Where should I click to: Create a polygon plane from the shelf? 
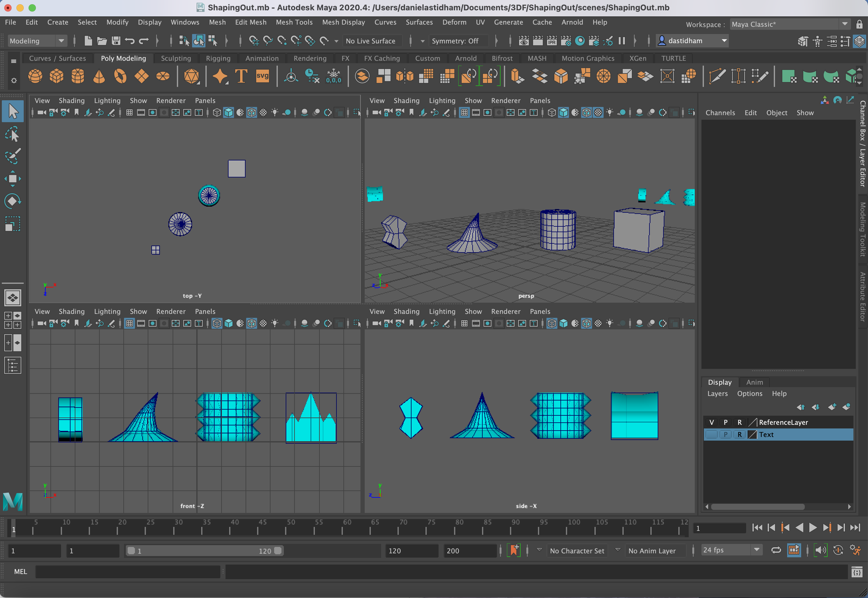142,77
